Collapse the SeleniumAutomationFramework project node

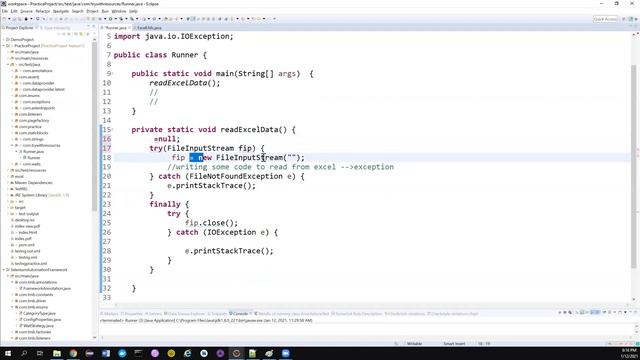pos(4,270)
